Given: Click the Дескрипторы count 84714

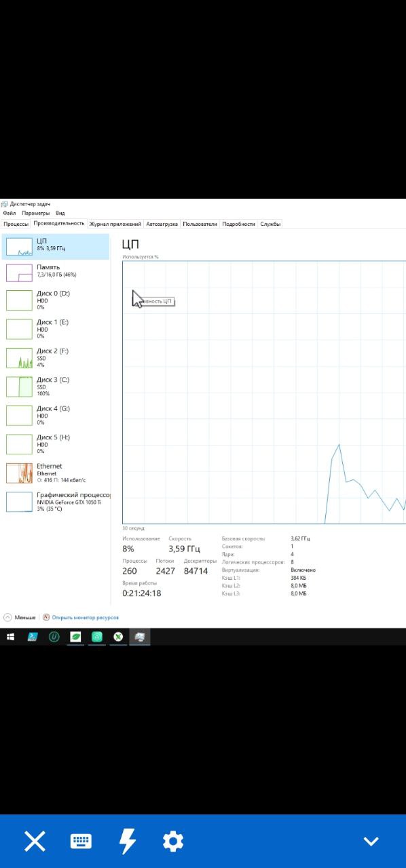Looking at the screenshot, I should pyautogui.click(x=196, y=571).
